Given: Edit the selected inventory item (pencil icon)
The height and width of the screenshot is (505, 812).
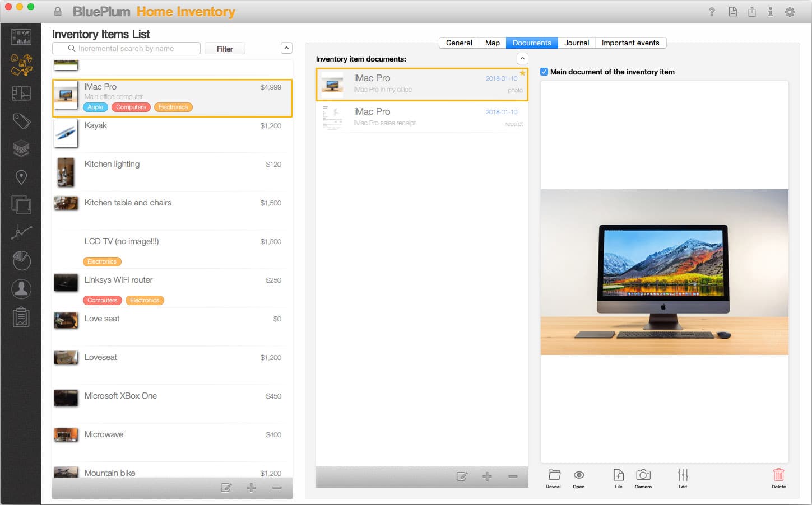Looking at the screenshot, I should (x=226, y=488).
